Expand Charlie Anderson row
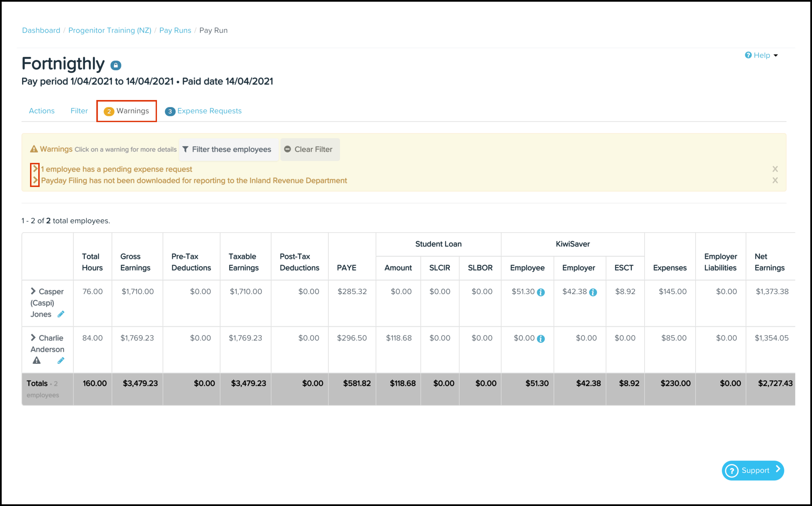812x506 pixels. click(33, 338)
